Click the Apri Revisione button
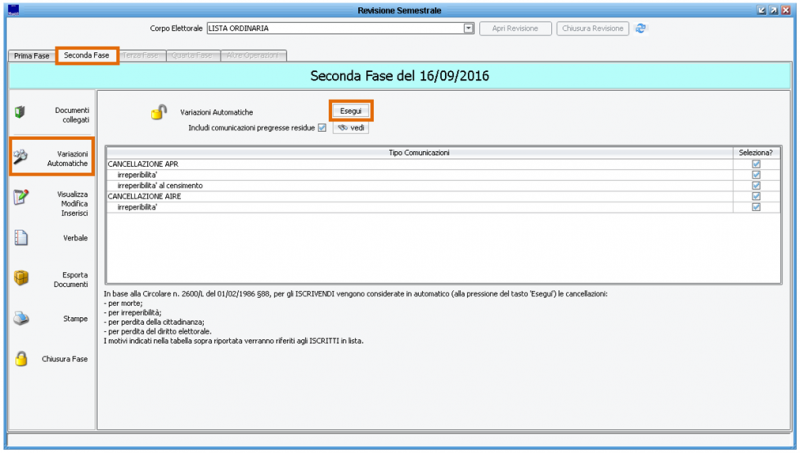The height and width of the screenshot is (453, 800). (x=515, y=29)
